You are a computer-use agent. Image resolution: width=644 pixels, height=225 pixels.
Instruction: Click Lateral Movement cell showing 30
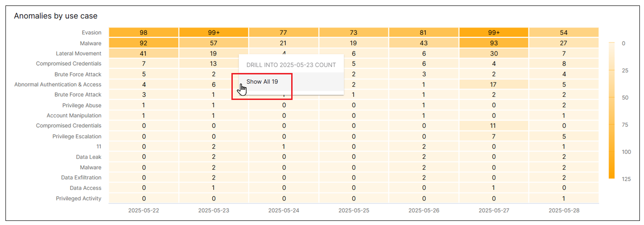pyautogui.click(x=494, y=53)
